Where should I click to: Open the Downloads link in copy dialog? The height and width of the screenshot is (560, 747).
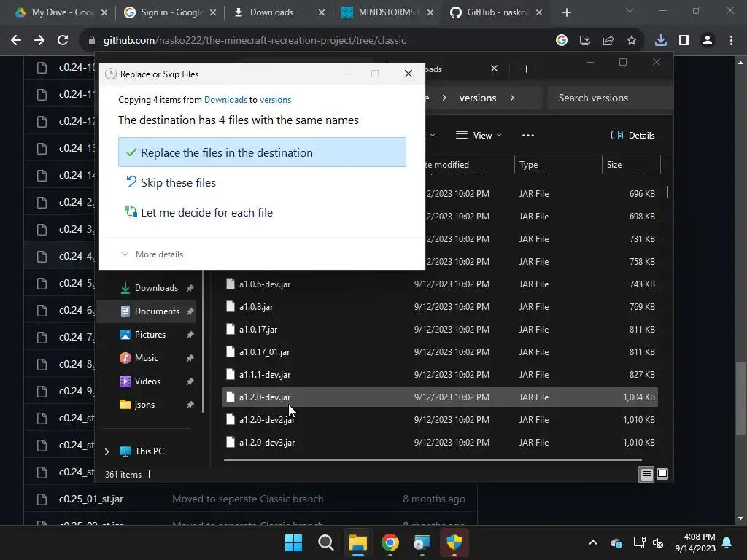[x=225, y=99]
